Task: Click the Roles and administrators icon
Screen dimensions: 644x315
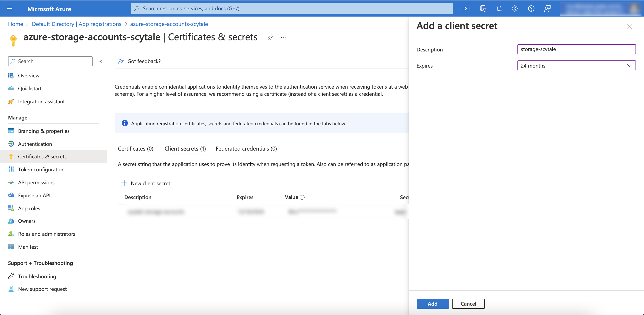Action: pos(11,234)
